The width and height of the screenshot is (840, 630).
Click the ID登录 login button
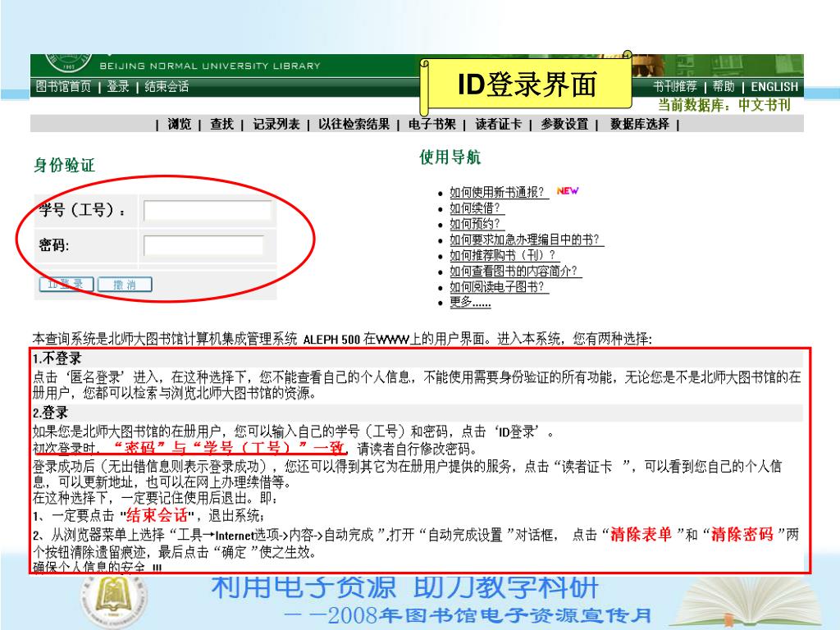pos(66,285)
